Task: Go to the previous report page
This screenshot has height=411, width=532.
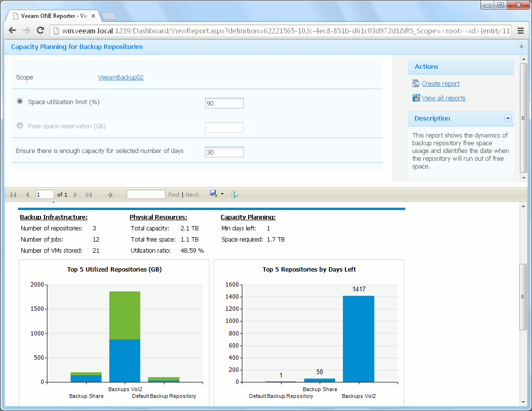Action: click(27, 195)
